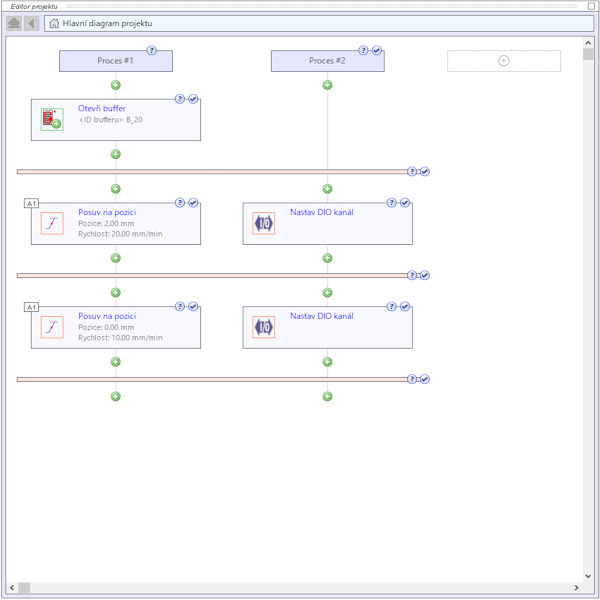Screen dimensions: 600x600
Task: Open help for Proces #1 header
Action: click(x=152, y=50)
